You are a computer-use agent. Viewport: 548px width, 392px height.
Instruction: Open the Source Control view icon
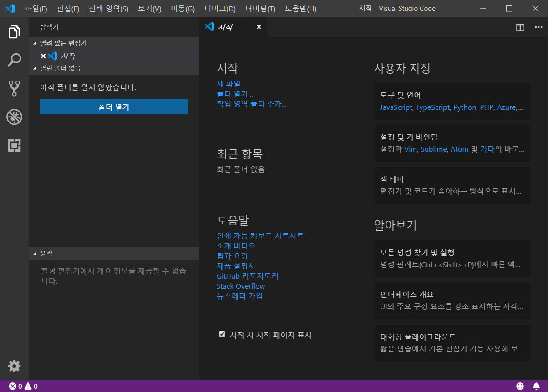(x=14, y=88)
